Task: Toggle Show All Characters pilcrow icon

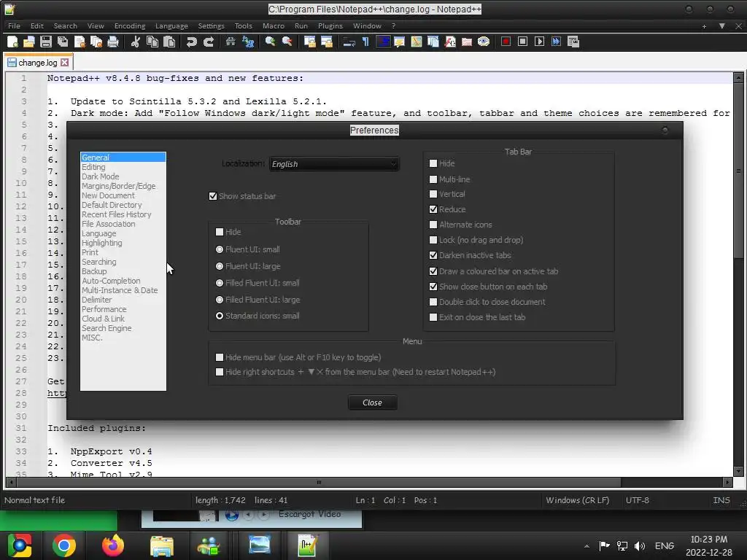Action: tap(365, 42)
